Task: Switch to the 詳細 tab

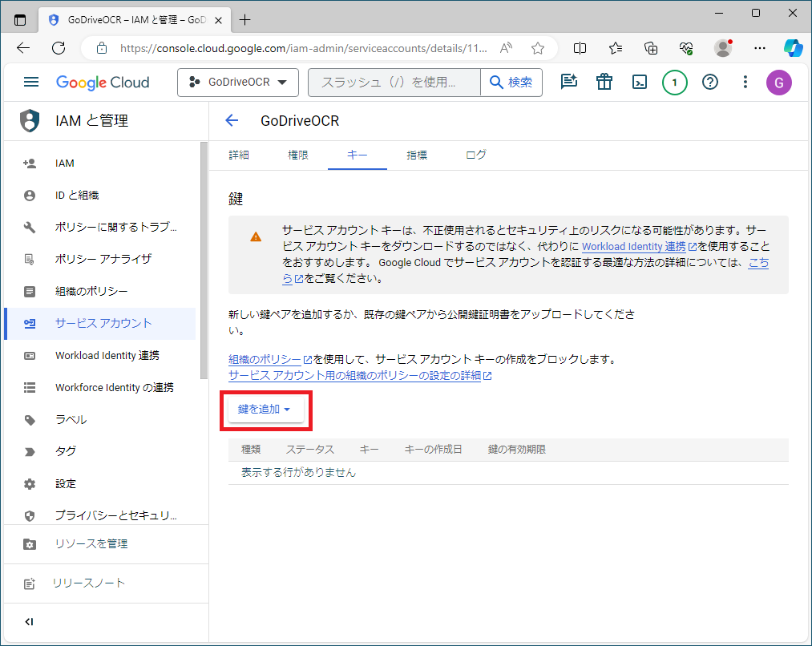Action: tap(239, 155)
